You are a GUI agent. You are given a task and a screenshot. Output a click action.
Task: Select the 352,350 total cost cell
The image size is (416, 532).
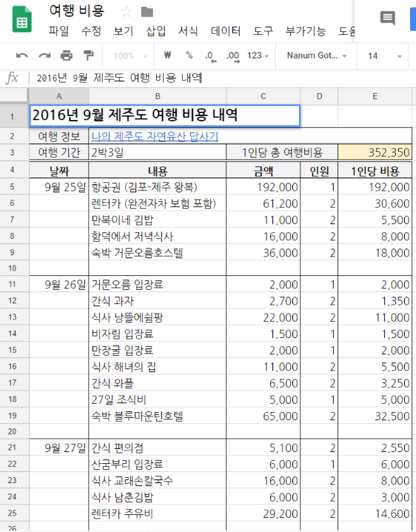point(375,152)
